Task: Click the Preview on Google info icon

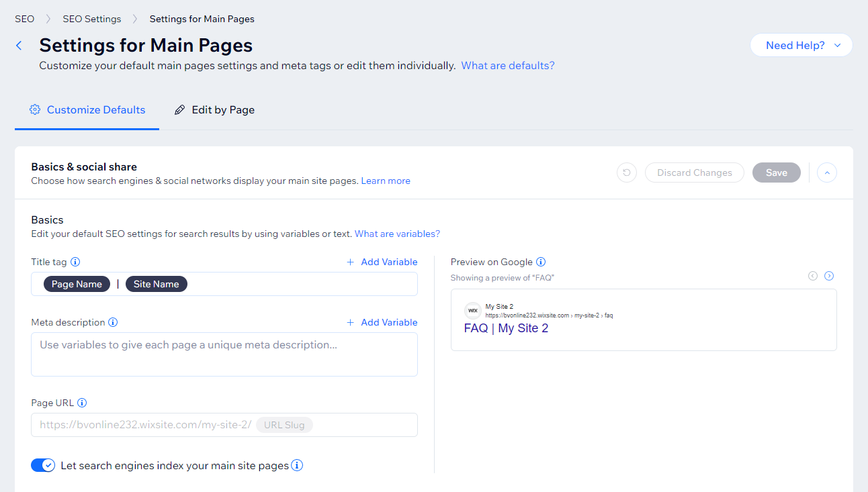Action: click(x=541, y=262)
